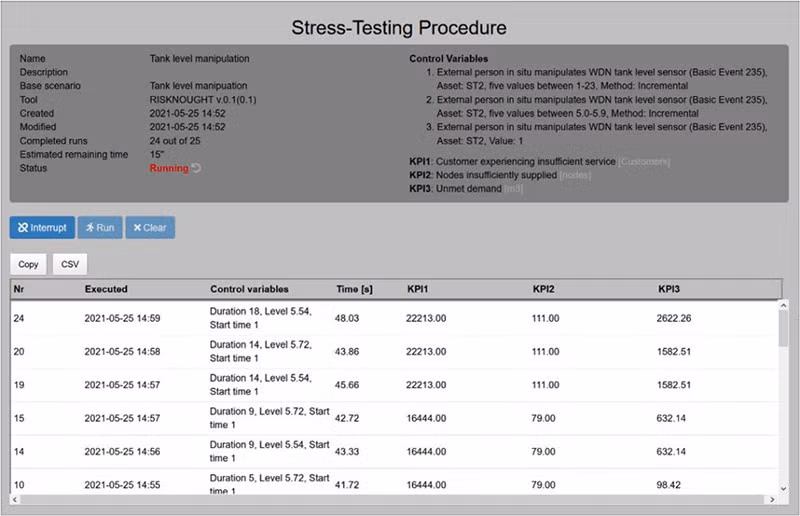800x516 pixels.
Task: Copy the results table to clipboard
Action: 29,264
